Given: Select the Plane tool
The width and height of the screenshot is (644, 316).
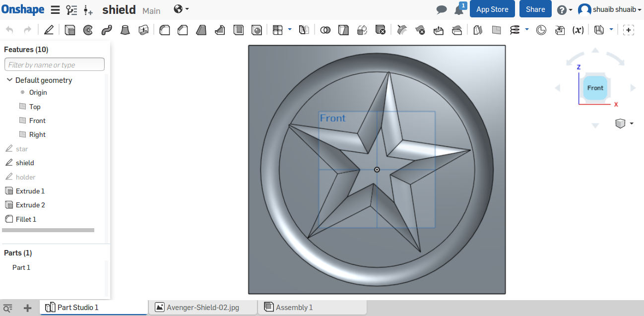Looking at the screenshot, I should [x=497, y=30].
